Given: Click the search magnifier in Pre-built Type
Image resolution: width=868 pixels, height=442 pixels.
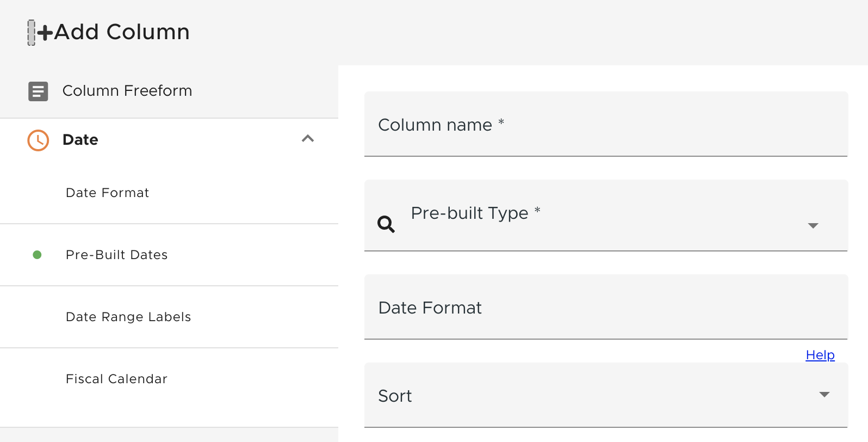Looking at the screenshot, I should [386, 224].
